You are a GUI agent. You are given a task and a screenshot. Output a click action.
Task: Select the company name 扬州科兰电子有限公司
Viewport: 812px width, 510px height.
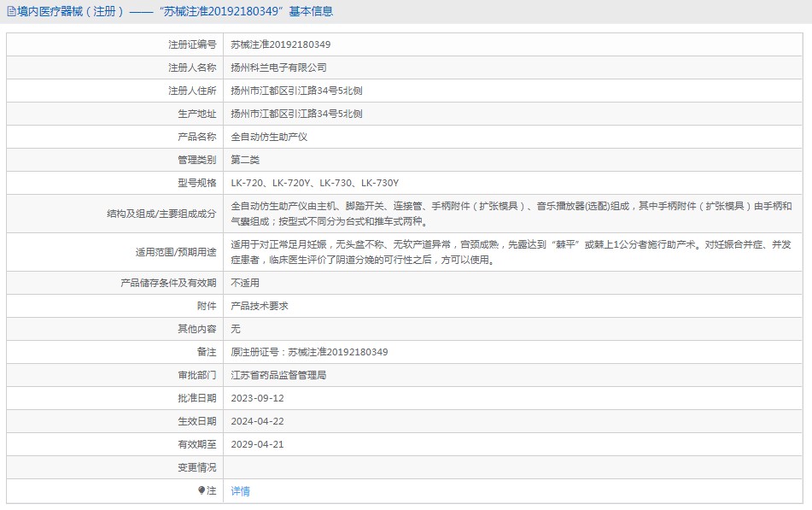(x=278, y=67)
